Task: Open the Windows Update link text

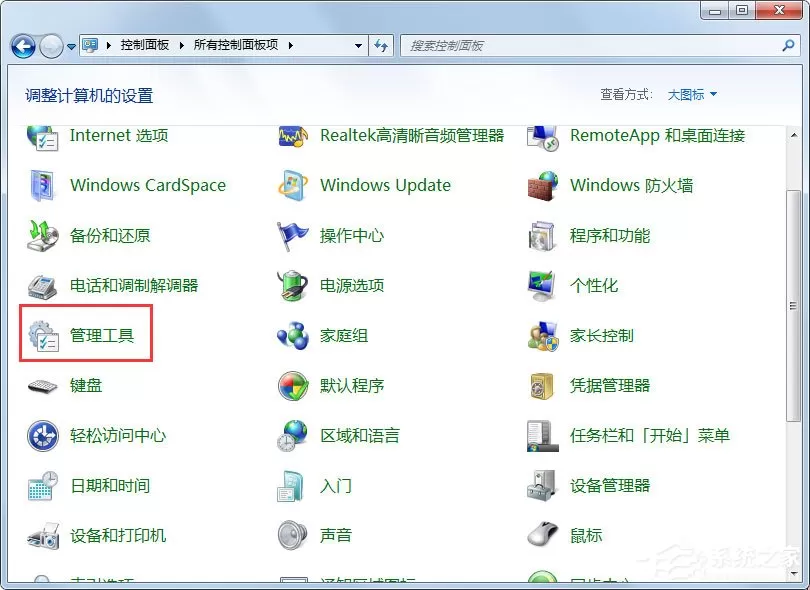Action: tap(385, 185)
